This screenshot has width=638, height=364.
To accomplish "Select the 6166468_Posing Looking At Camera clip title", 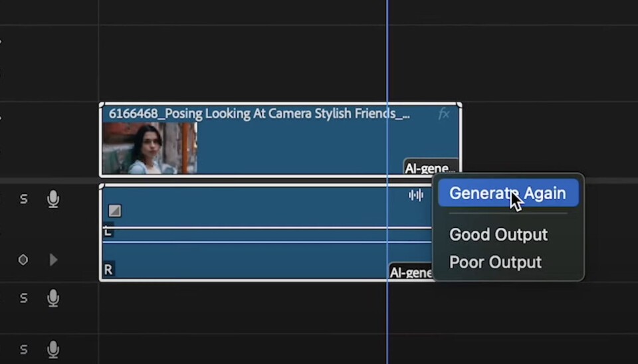I will click(x=259, y=114).
